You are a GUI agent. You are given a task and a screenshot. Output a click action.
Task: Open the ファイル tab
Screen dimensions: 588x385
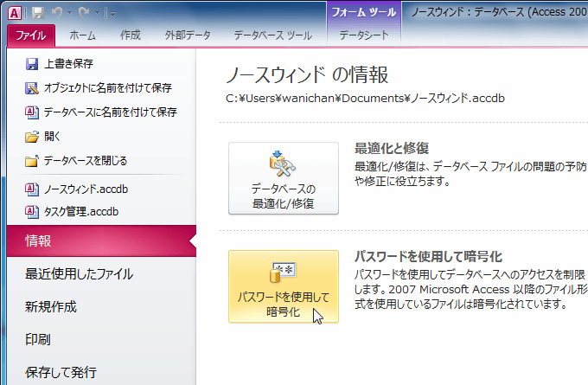click(31, 35)
